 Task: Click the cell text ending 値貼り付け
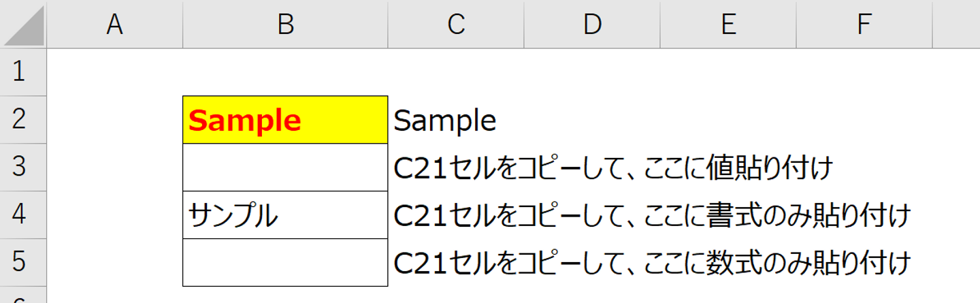[614, 168]
